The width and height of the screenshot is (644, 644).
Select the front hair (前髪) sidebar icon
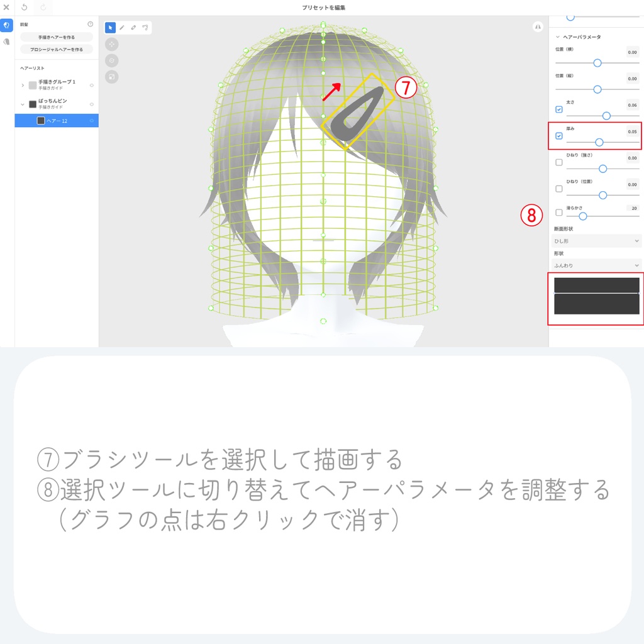coord(6,25)
